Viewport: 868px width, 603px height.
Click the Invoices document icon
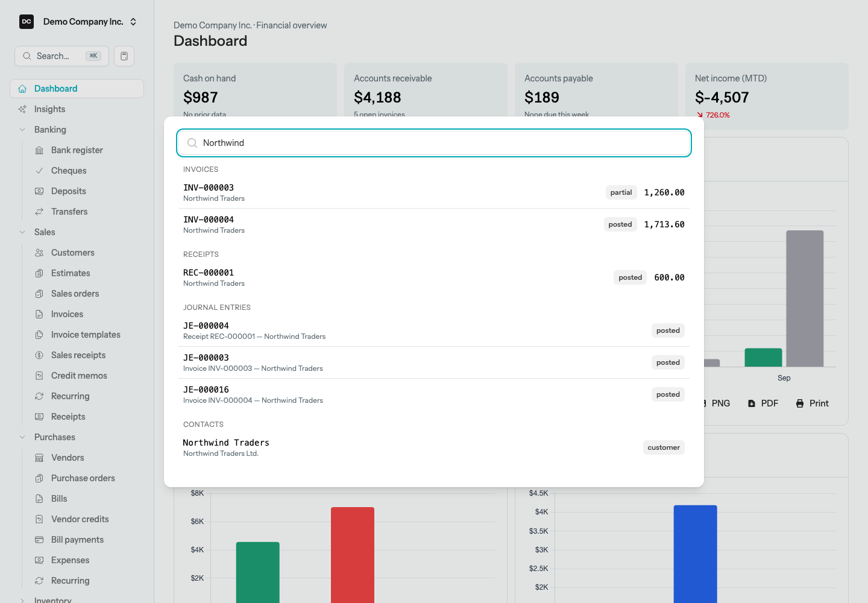point(39,314)
